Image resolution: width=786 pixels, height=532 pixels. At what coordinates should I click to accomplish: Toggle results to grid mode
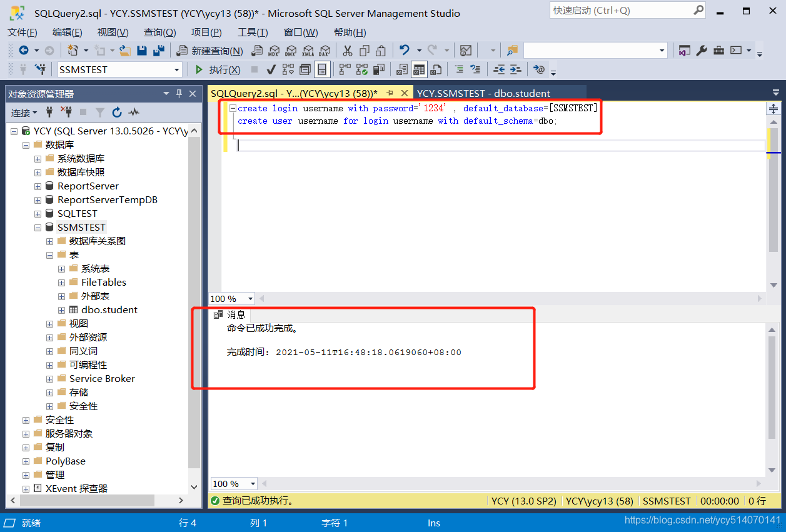click(419, 69)
